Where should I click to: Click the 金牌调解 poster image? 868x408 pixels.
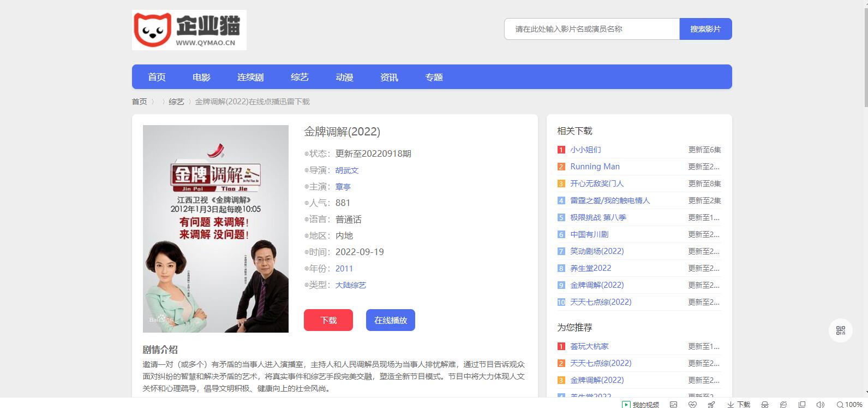pyautogui.click(x=215, y=229)
